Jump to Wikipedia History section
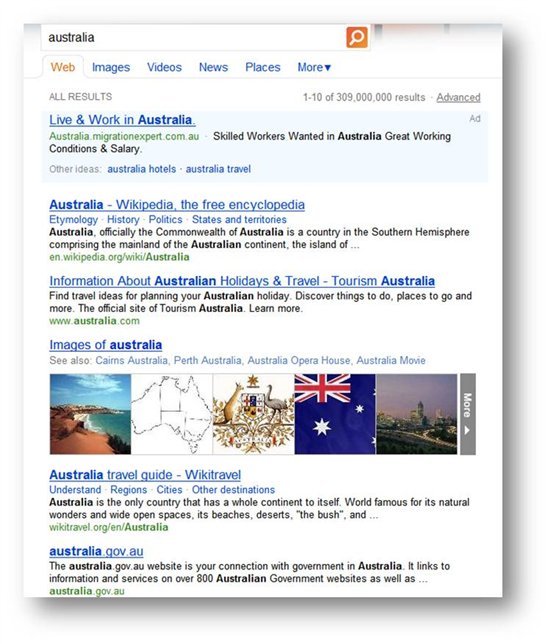Image resolution: width=550 pixels, height=644 pixels. (x=123, y=219)
